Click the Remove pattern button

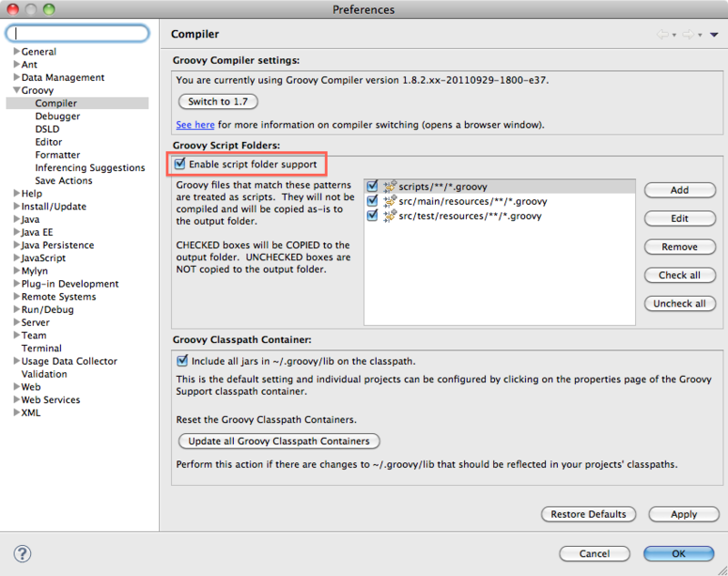680,247
